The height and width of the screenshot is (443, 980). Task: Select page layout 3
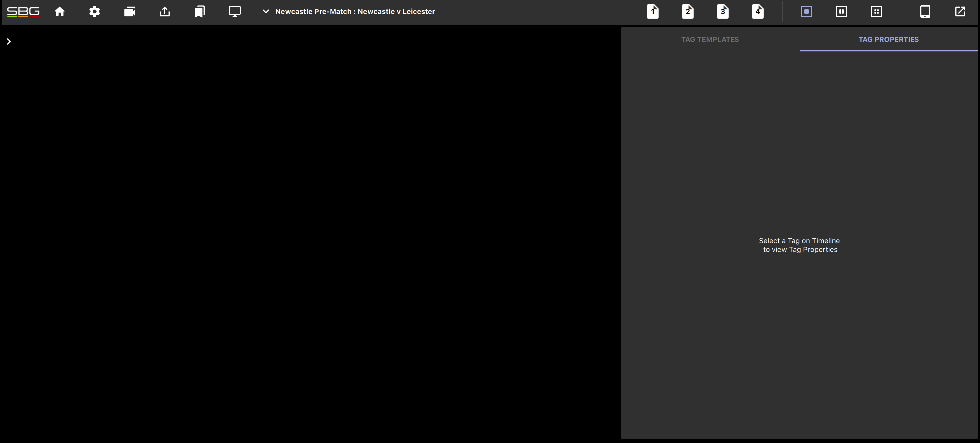(x=723, y=11)
